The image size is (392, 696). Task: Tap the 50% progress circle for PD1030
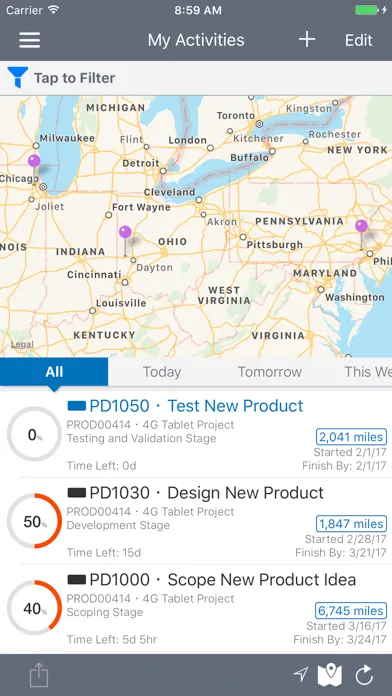pos(35,521)
